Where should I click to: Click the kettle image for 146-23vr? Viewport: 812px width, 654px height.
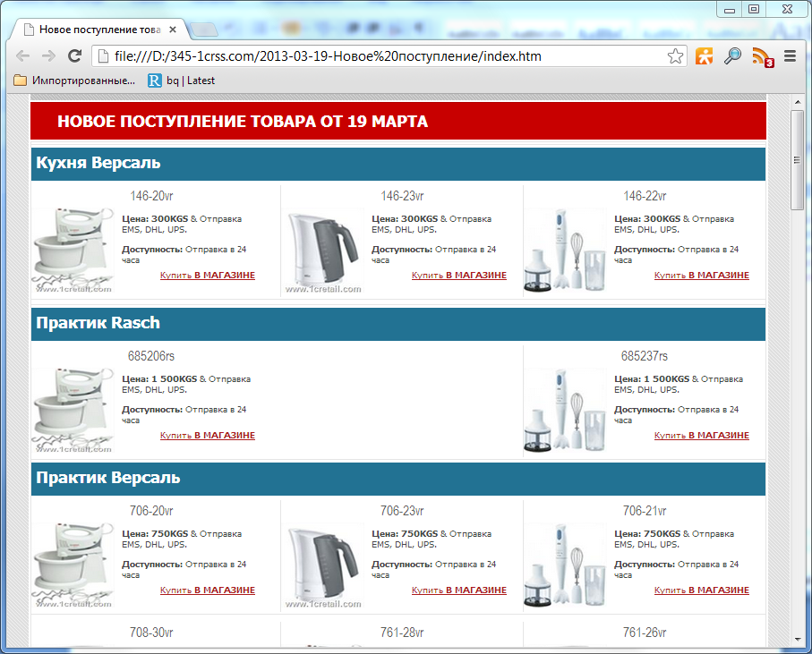coord(323,248)
